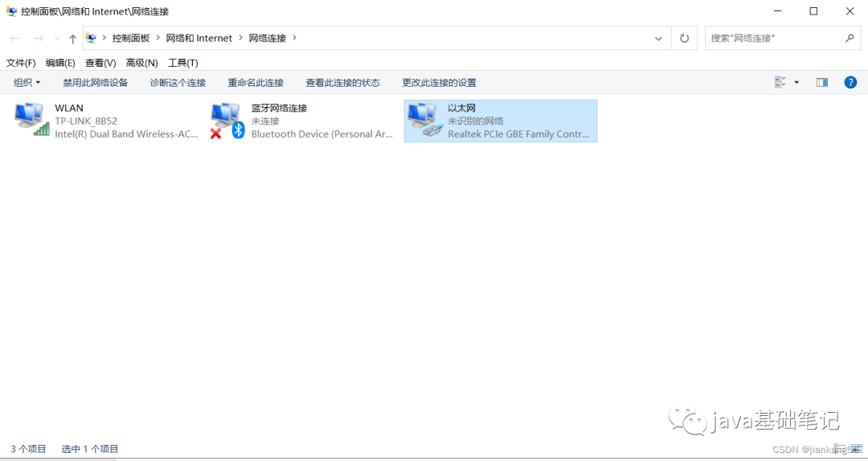Click the TP-LINK_8B52 network name
Screen dimensions: 868x461
click(86, 121)
